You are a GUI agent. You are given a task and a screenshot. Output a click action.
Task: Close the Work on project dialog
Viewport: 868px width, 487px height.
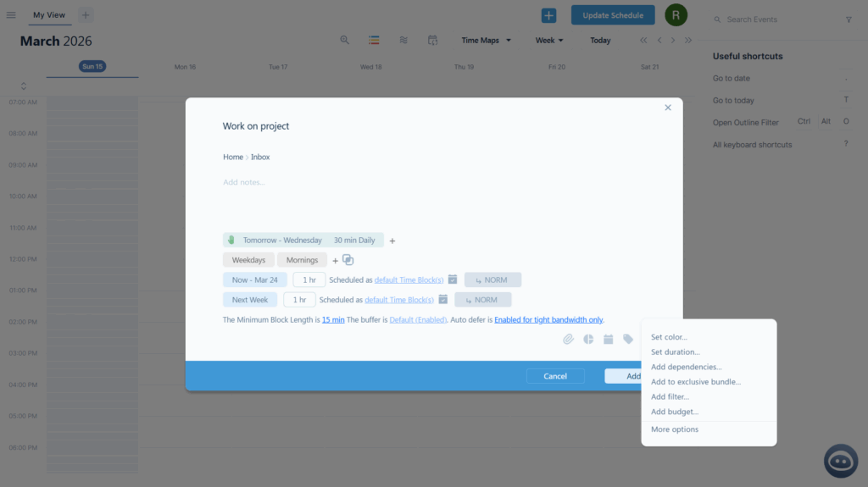[668, 108]
